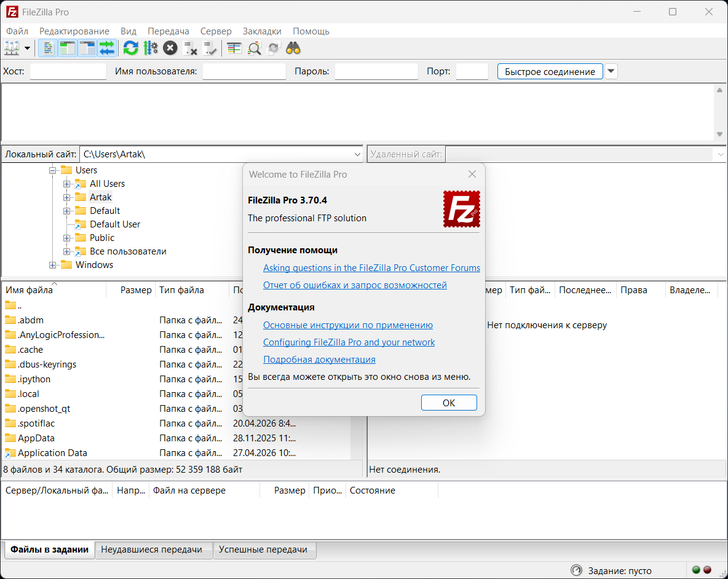Focus the Хост input field

[68, 71]
